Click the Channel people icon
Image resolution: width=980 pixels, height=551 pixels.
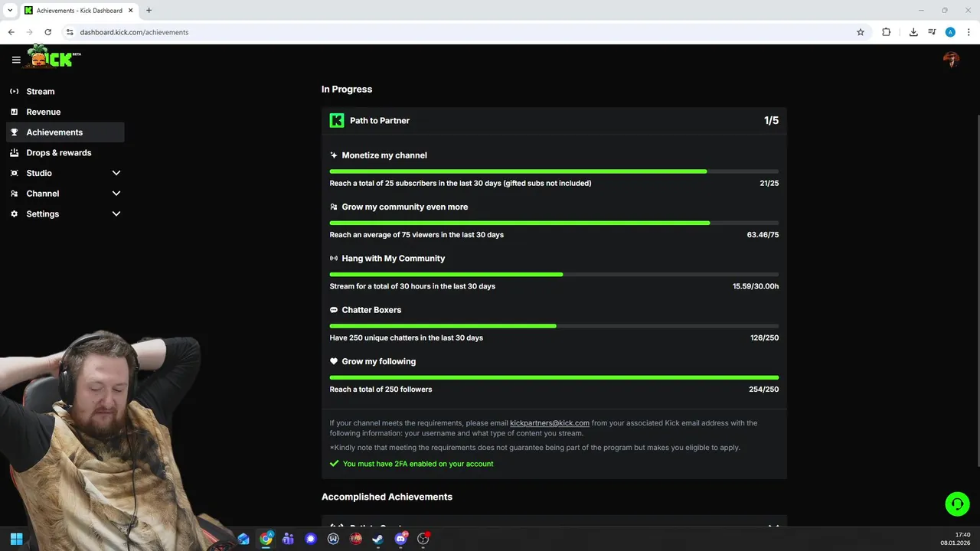click(x=15, y=194)
